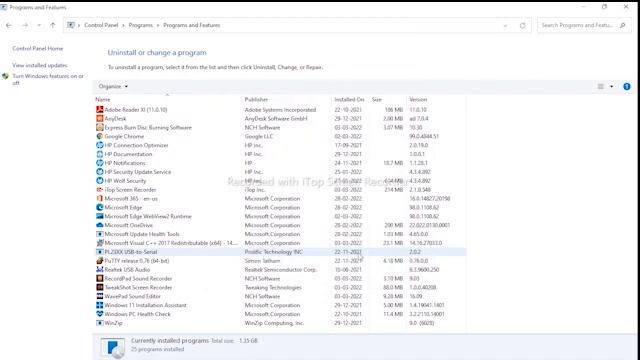The width and height of the screenshot is (640, 360).
Task: Click the WinZip program icon
Action: pyautogui.click(x=100, y=323)
